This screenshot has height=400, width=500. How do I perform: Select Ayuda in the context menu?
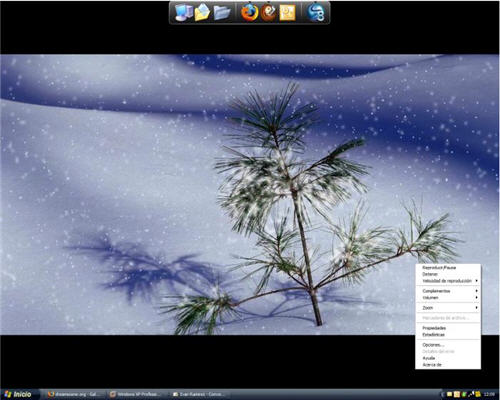(x=448, y=358)
